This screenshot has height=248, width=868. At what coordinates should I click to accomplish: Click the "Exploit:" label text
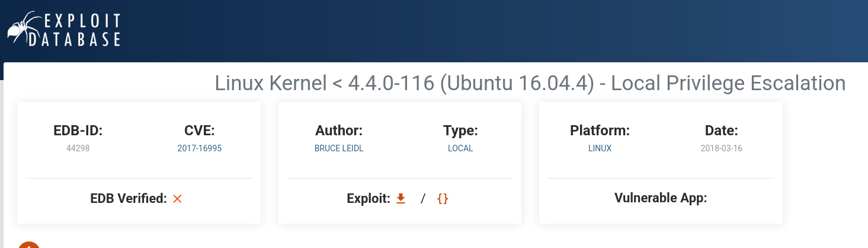tap(368, 199)
